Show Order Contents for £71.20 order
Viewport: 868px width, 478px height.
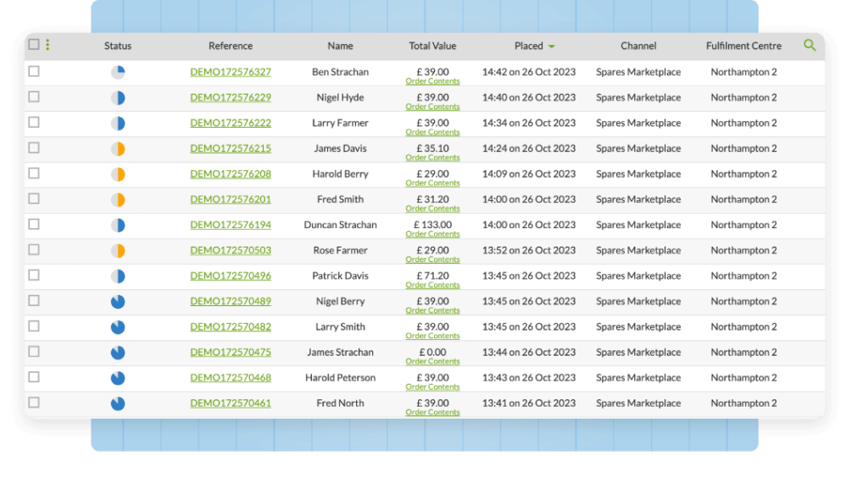(432, 285)
